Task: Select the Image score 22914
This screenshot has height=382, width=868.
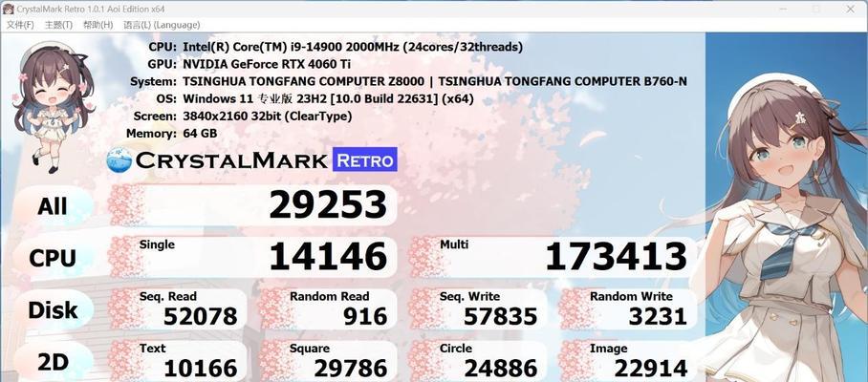Action: pos(650,369)
